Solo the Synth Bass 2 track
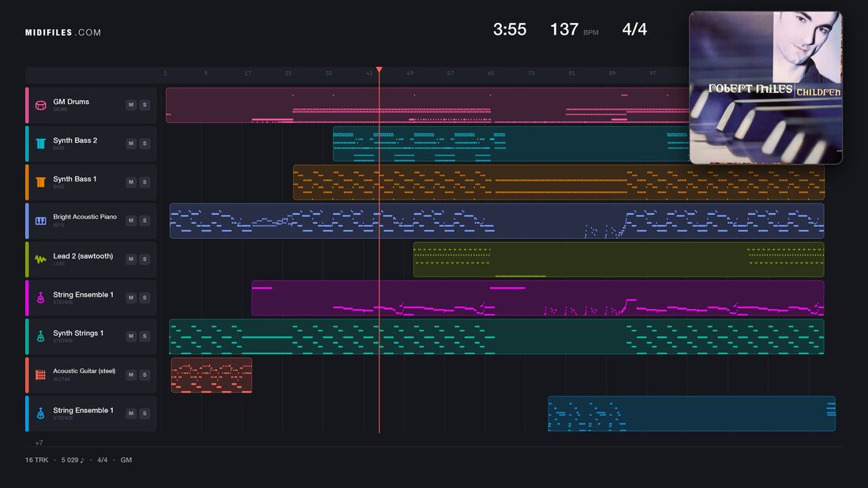The width and height of the screenshot is (868, 488). point(144,143)
